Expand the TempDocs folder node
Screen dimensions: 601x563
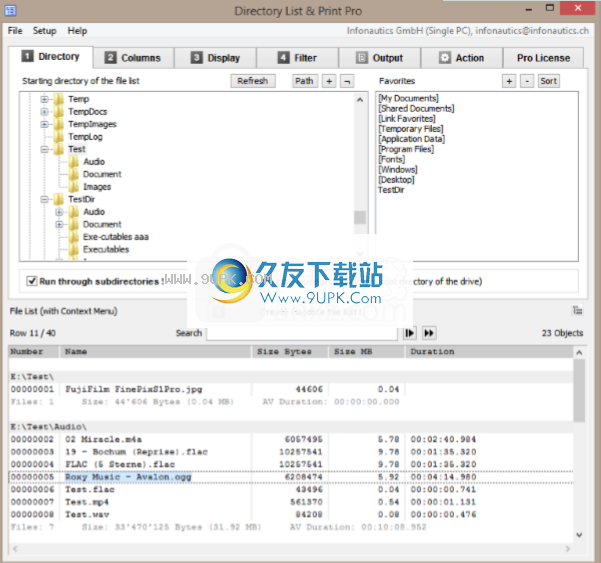click(x=44, y=112)
